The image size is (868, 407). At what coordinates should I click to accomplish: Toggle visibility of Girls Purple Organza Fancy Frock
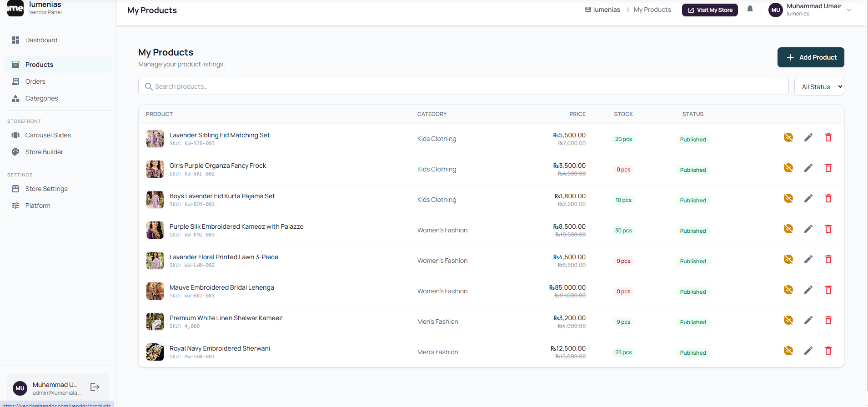click(x=788, y=168)
